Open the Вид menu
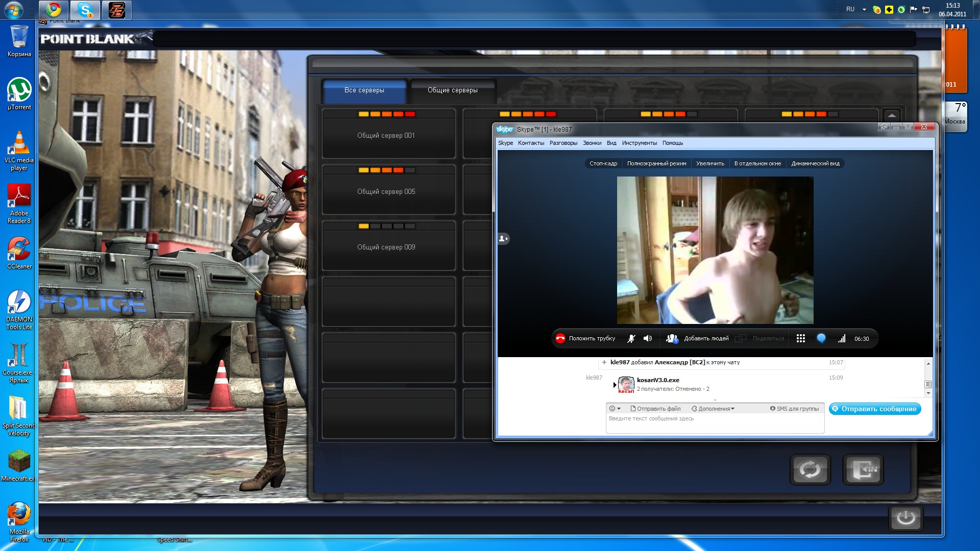 pyautogui.click(x=611, y=143)
